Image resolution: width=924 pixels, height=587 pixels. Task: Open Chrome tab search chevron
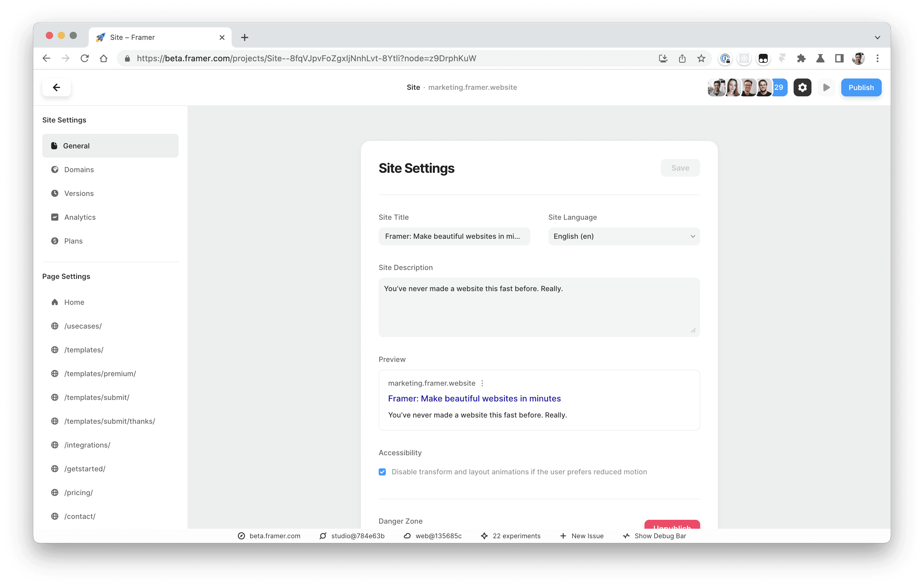[877, 37]
